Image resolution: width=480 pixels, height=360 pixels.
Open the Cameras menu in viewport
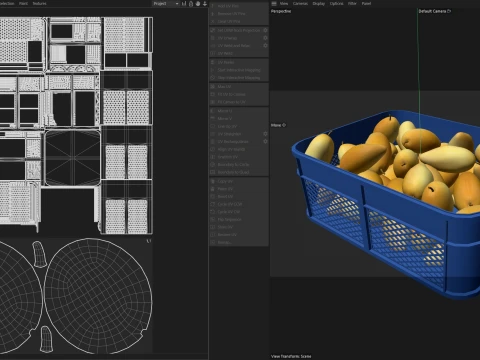point(300,4)
